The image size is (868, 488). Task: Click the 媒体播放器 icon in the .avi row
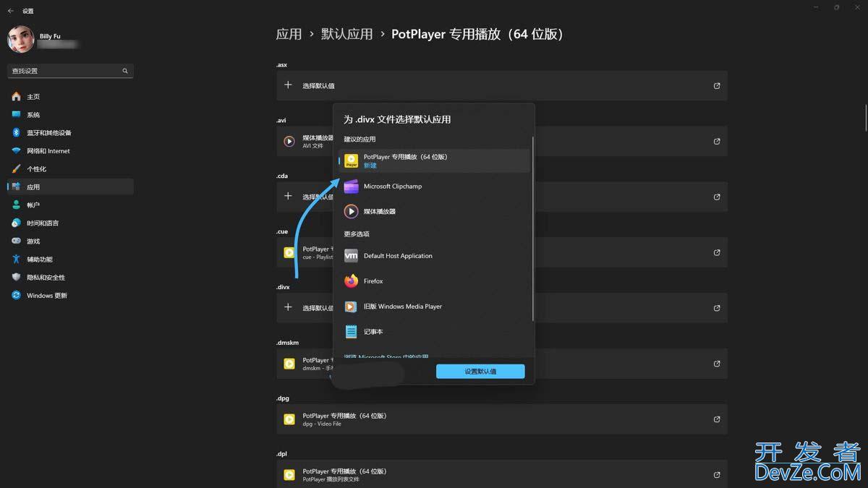click(289, 141)
